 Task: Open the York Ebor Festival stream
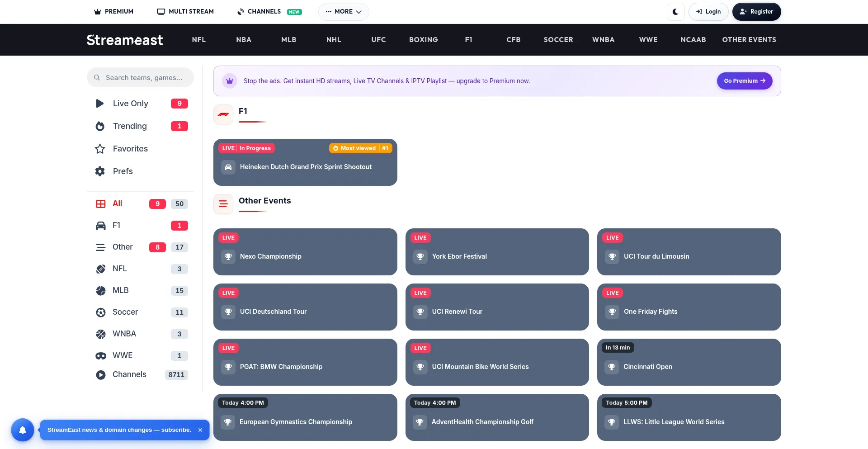[x=497, y=252]
